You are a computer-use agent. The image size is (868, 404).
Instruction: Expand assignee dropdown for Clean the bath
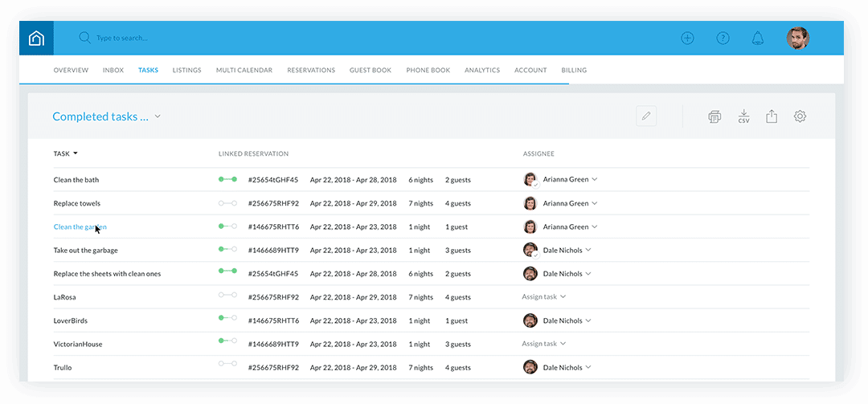click(x=595, y=180)
